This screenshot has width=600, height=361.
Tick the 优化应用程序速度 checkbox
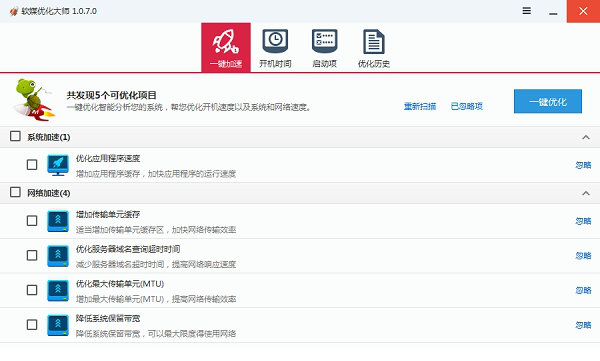tap(32, 165)
